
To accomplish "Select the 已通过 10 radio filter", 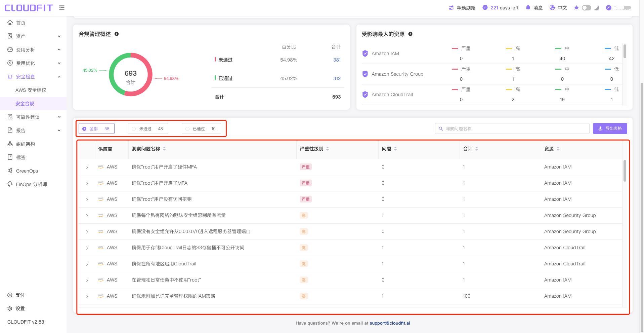I will coord(201,128).
